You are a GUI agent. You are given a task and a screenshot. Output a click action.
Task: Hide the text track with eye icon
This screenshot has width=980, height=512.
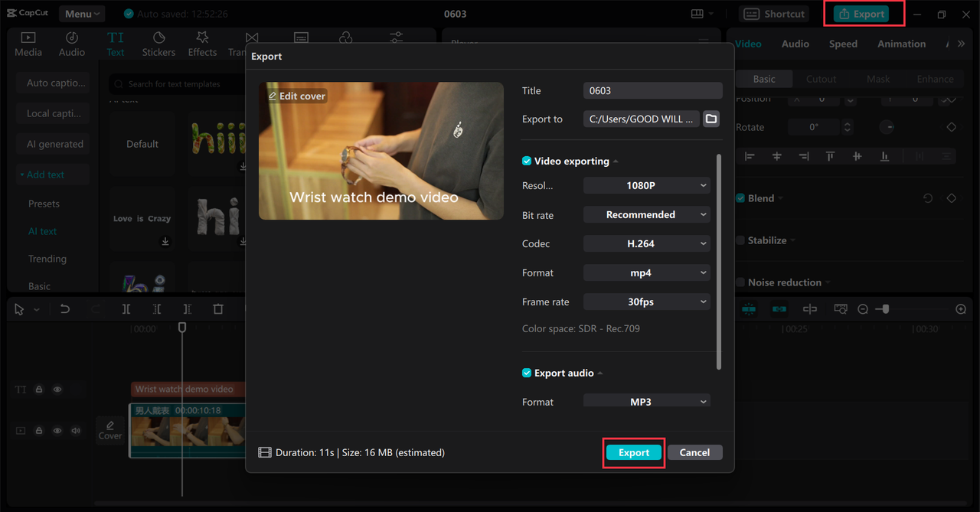(x=57, y=390)
